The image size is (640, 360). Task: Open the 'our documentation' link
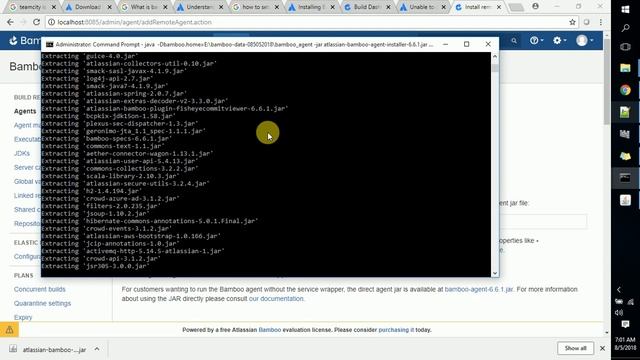276,298
